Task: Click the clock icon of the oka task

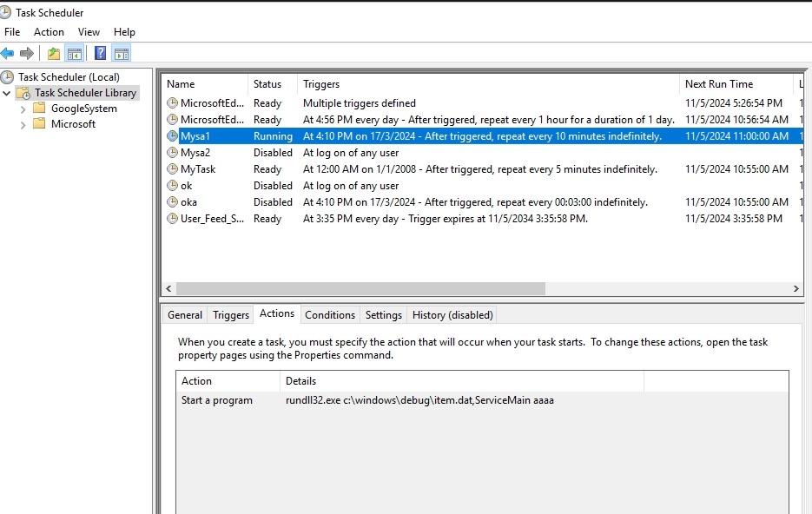Action: point(172,202)
